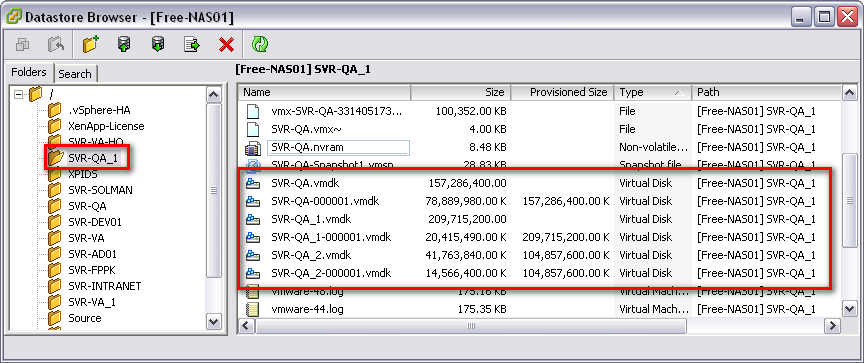Click the SVR-SOLMAN folder icon
Screen dimensions: 864x363
tap(55, 190)
